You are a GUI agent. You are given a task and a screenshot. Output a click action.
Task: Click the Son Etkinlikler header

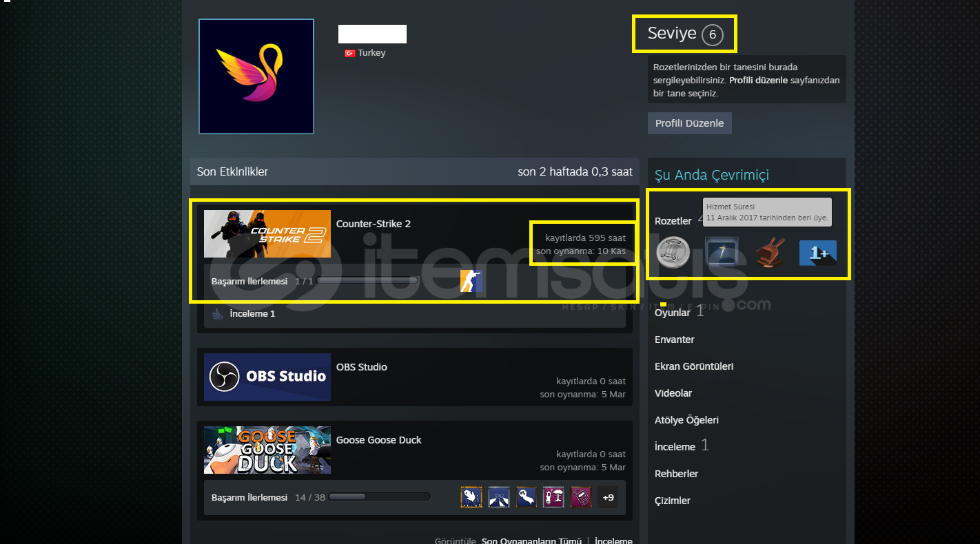[x=233, y=171]
